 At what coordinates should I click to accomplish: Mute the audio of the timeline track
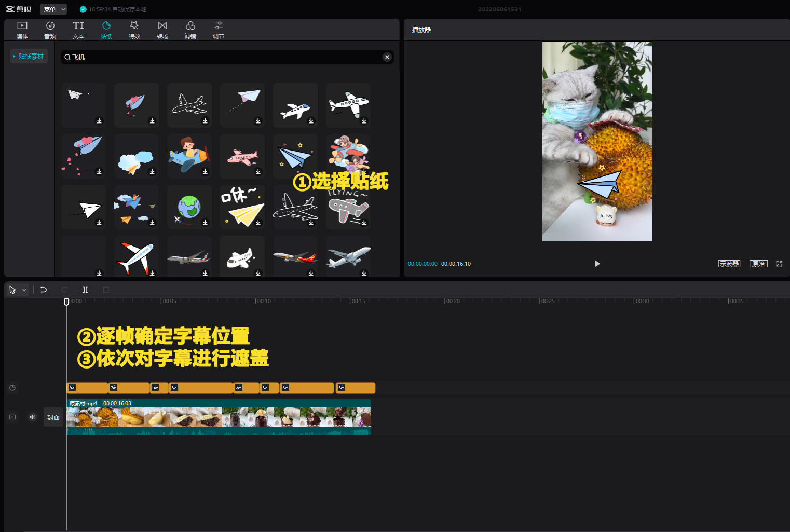point(33,417)
